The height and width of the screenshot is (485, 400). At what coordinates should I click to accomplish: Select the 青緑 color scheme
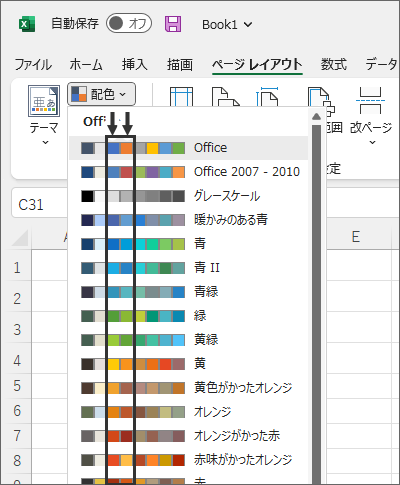(x=188, y=292)
